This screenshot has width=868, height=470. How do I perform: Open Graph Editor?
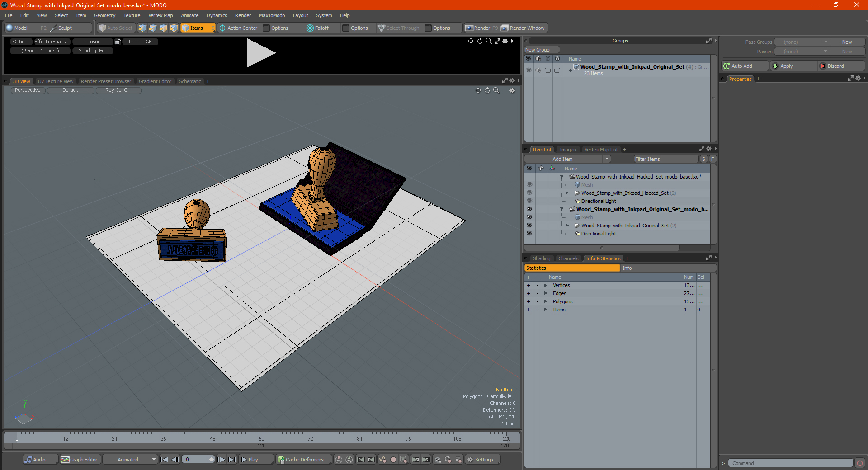click(x=80, y=460)
